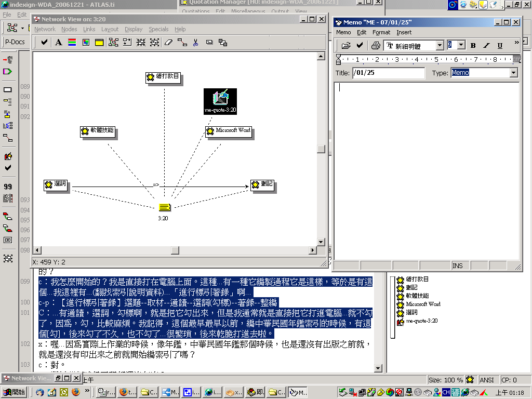532x399 pixels.
Task: Select the link nodes tool in Network View
Action: (182, 42)
